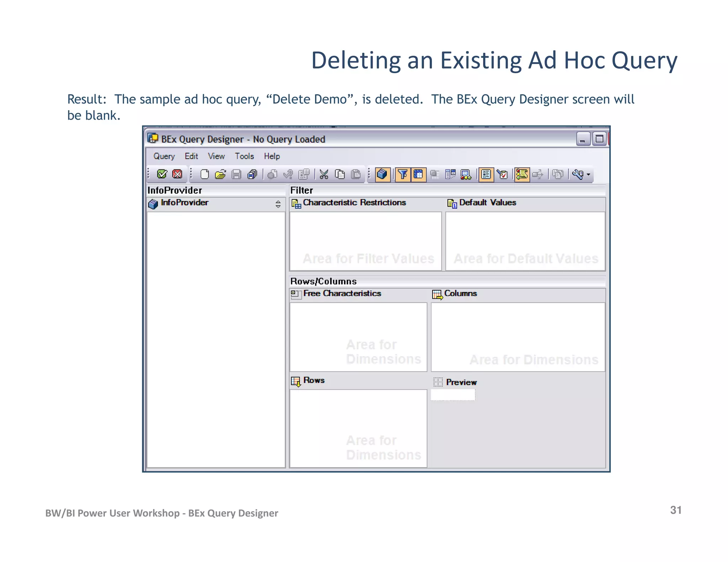Image resolution: width=728 pixels, height=562 pixels.
Task: Click the Paste clipboard icon
Action: (356, 174)
